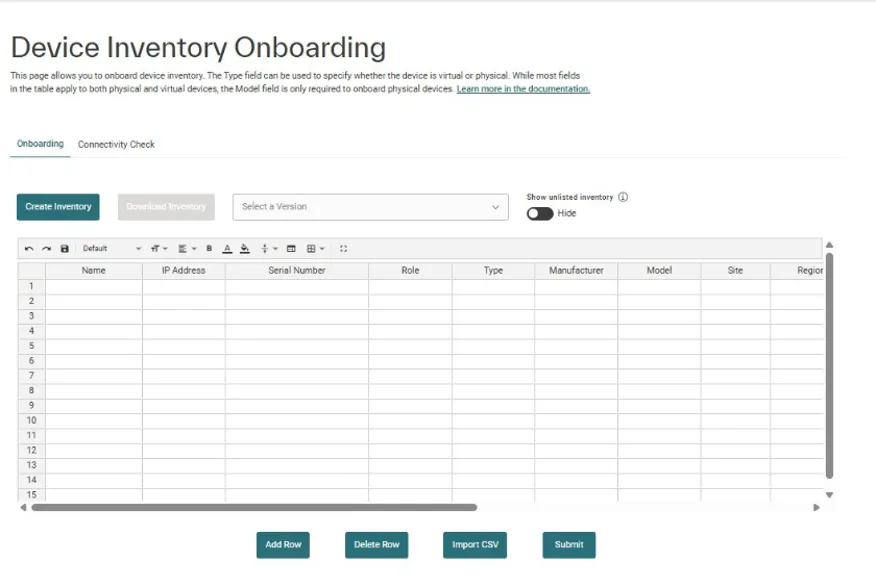Screen dimensions: 876x587
Task: Click the scroll up arrow of the table
Action: click(x=830, y=245)
